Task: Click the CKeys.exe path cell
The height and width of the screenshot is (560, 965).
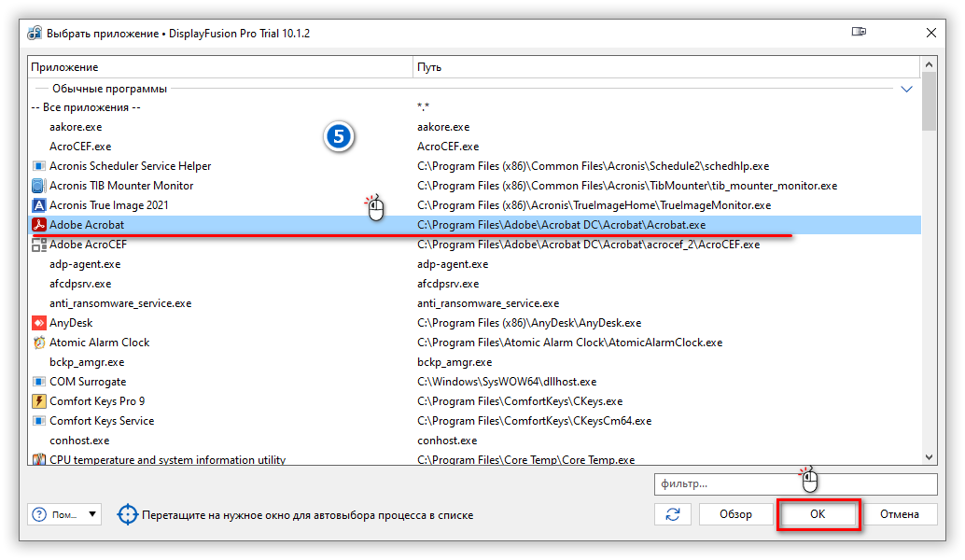Action: [x=520, y=401]
